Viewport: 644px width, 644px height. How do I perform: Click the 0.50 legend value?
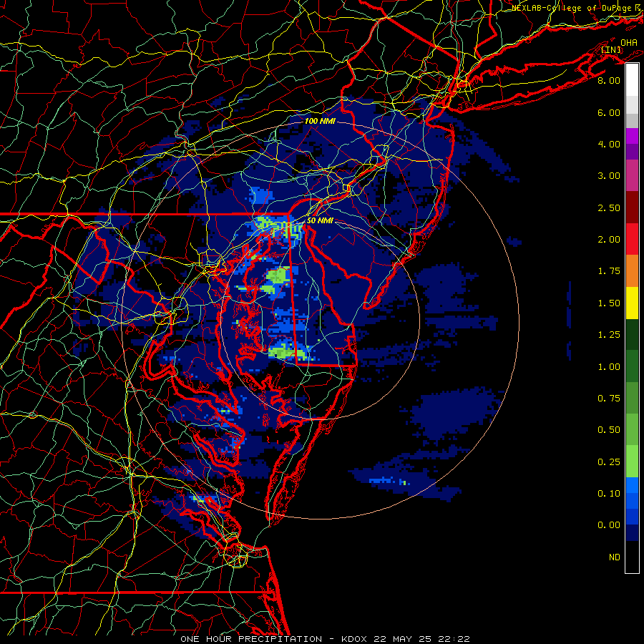pyautogui.click(x=609, y=430)
